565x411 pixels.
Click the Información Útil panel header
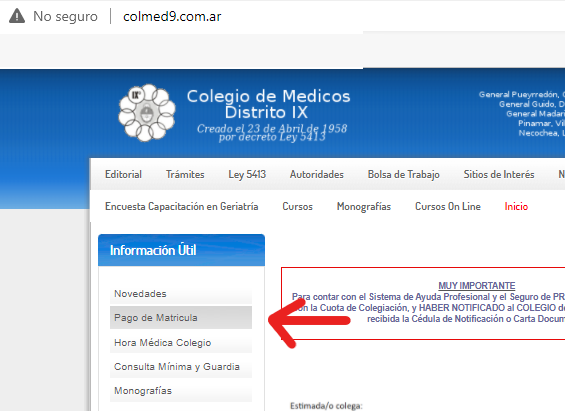pyautogui.click(x=181, y=250)
